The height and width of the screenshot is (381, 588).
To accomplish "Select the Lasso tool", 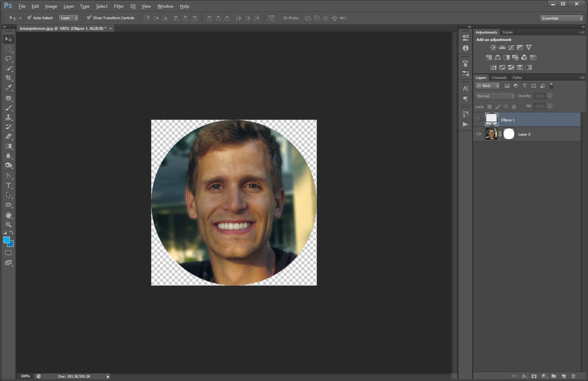I will 8,59.
